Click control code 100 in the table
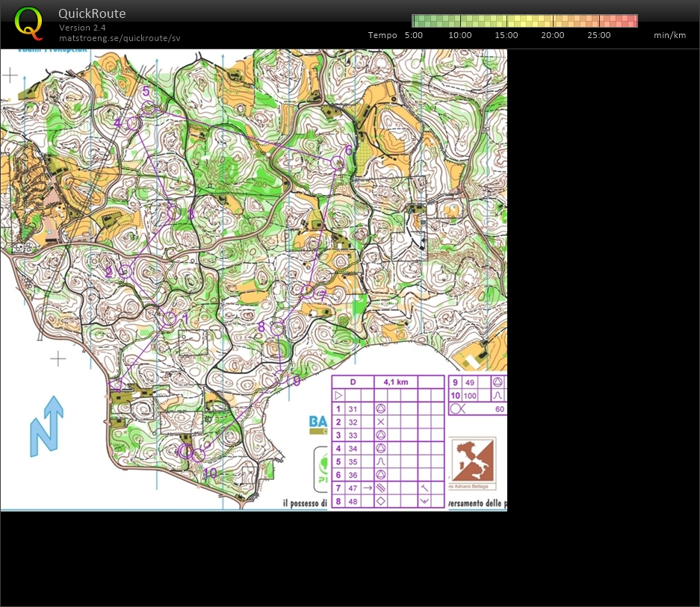This screenshot has height=607, width=700. point(470,396)
